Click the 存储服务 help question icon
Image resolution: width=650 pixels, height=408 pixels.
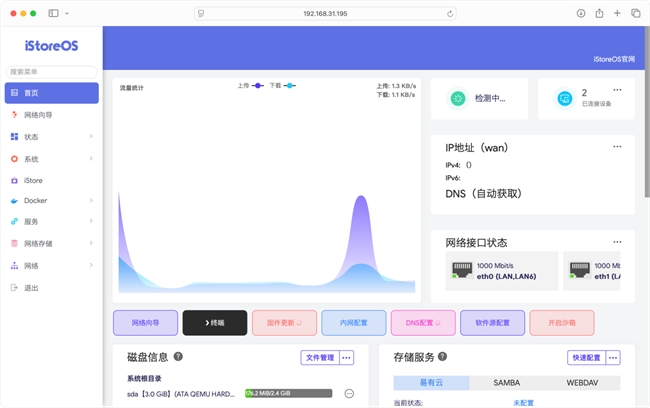(x=442, y=357)
